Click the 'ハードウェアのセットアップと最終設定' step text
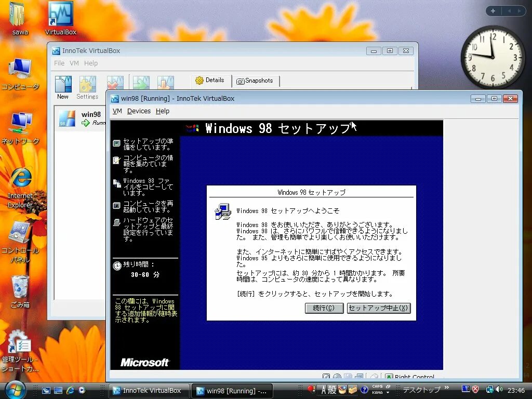 [x=148, y=229]
